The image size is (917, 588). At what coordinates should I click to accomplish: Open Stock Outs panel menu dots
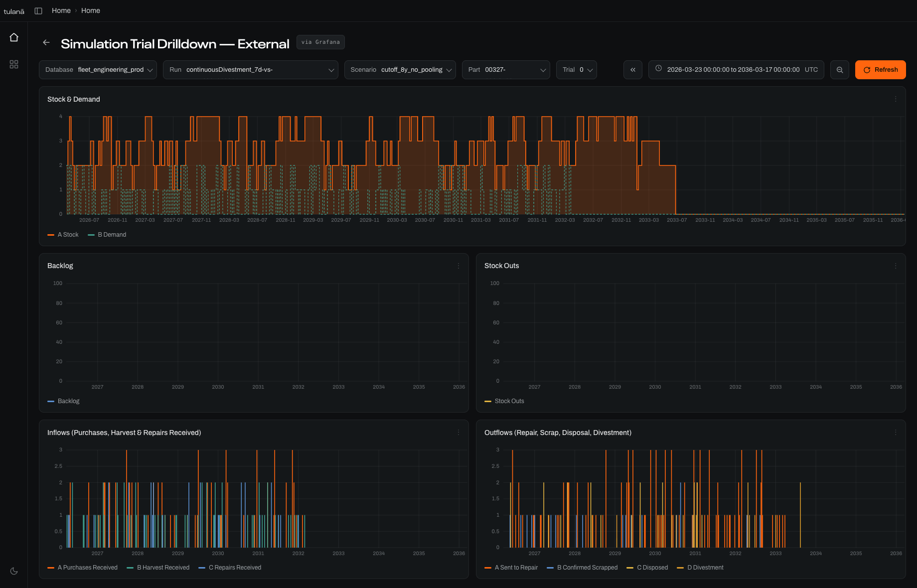[896, 266]
